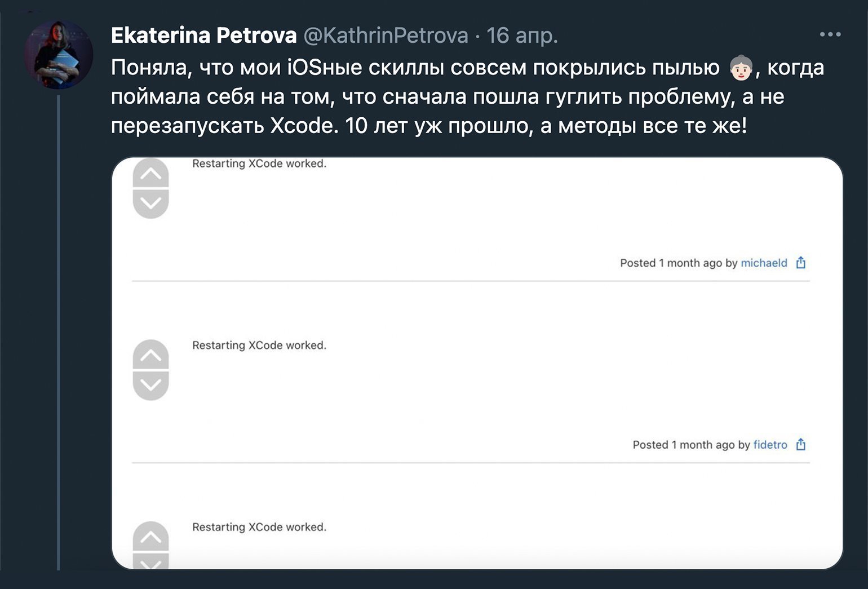Open michaeld's user profile link

[764, 263]
